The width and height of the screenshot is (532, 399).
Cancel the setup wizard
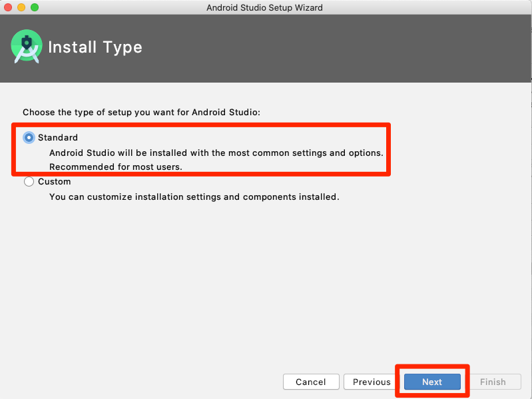pos(311,382)
